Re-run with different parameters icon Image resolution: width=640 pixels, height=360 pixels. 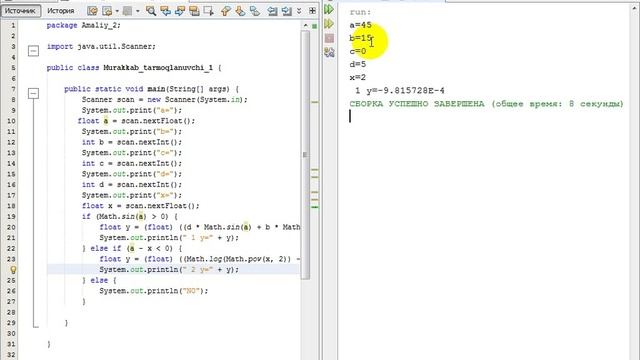(x=329, y=24)
